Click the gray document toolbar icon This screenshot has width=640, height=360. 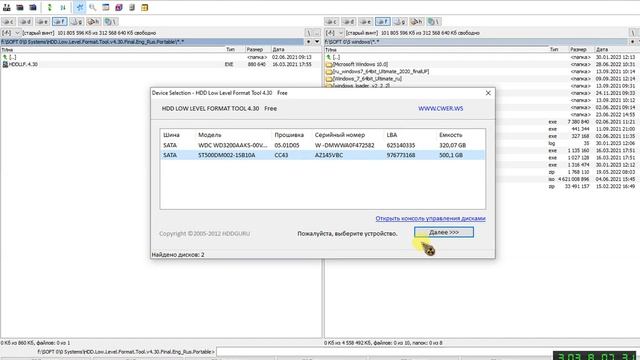pos(132,7)
